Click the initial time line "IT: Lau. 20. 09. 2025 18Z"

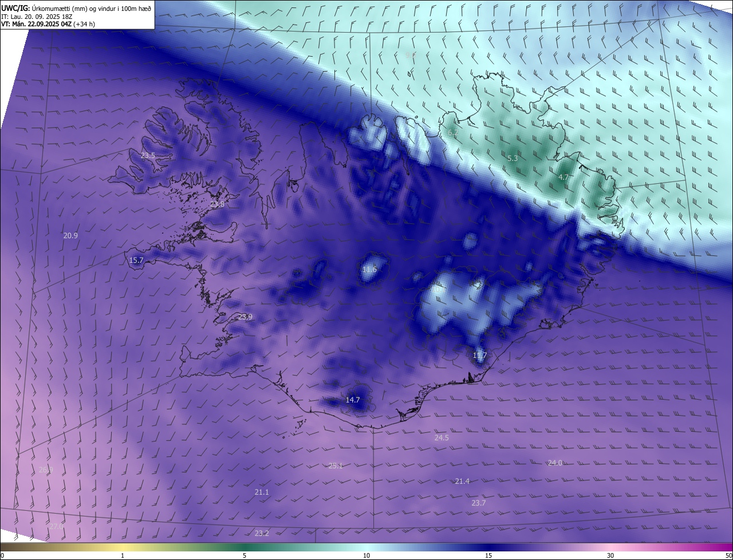tap(36, 16)
